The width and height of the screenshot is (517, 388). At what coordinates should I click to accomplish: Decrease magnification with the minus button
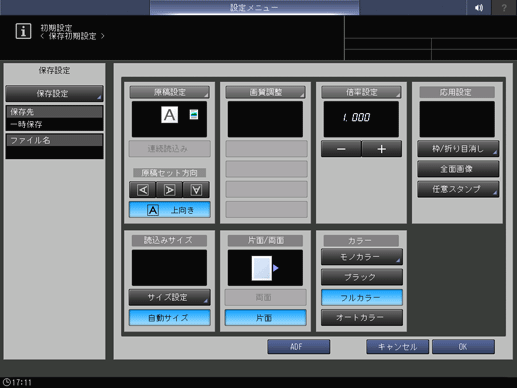pos(341,149)
